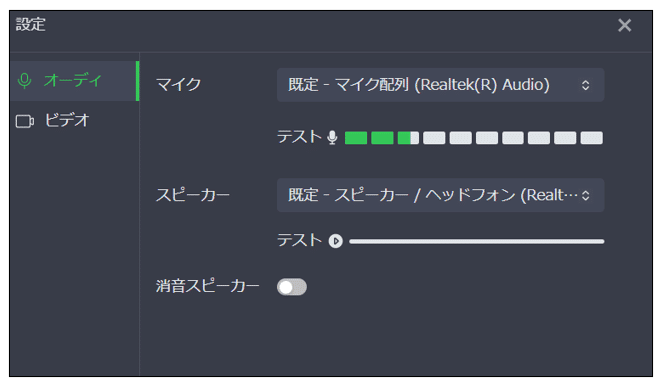The height and width of the screenshot is (389, 658).
Task: Click the video camera icon in sidebar
Action: 25,121
